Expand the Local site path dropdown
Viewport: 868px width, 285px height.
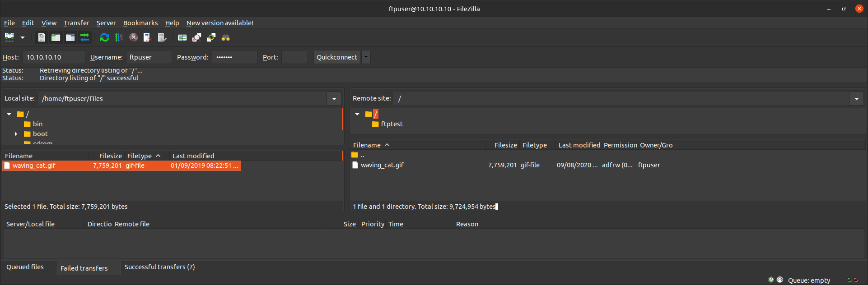pyautogui.click(x=334, y=99)
